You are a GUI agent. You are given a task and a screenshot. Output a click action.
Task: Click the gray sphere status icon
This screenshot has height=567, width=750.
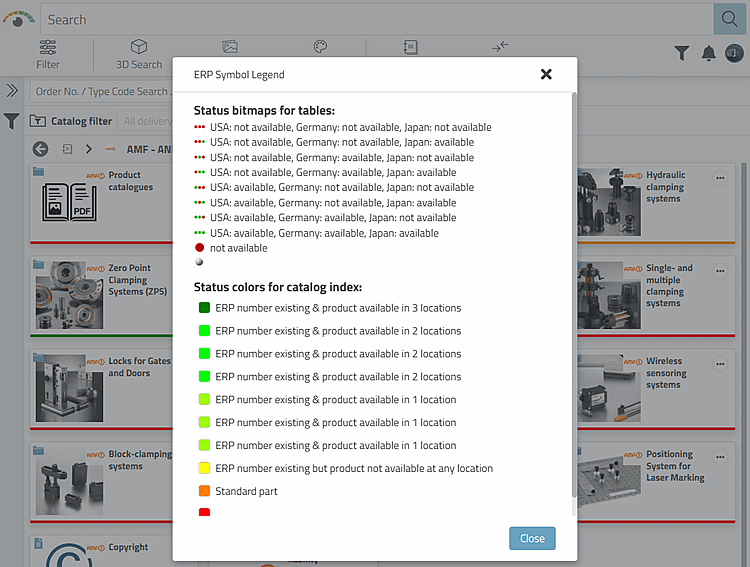pos(199,262)
